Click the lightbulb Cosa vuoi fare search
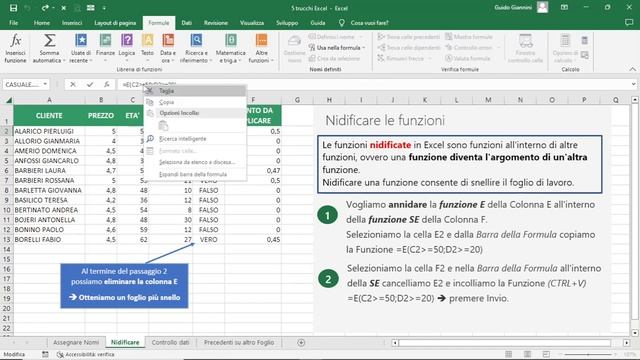The image size is (640, 360). click(x=342, y=23)
